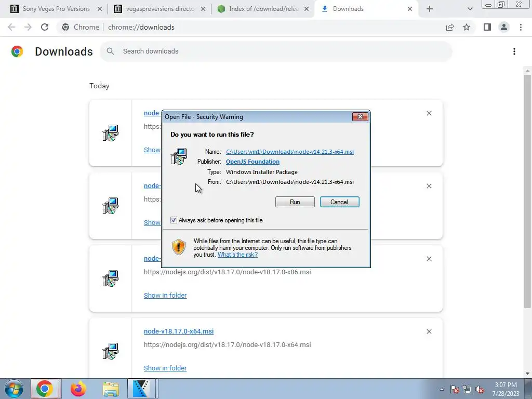Remove the first download entry from list

click(x=429, y=113)
